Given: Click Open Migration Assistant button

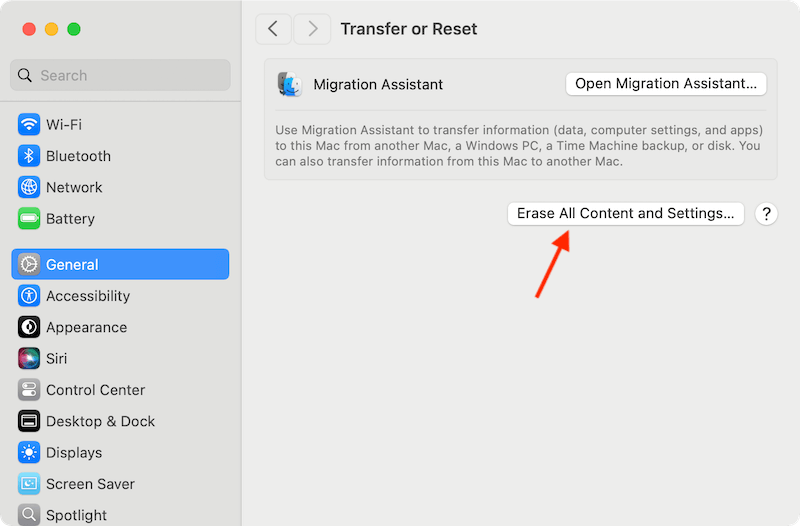Looking at the screenshot, I should 666,84.
